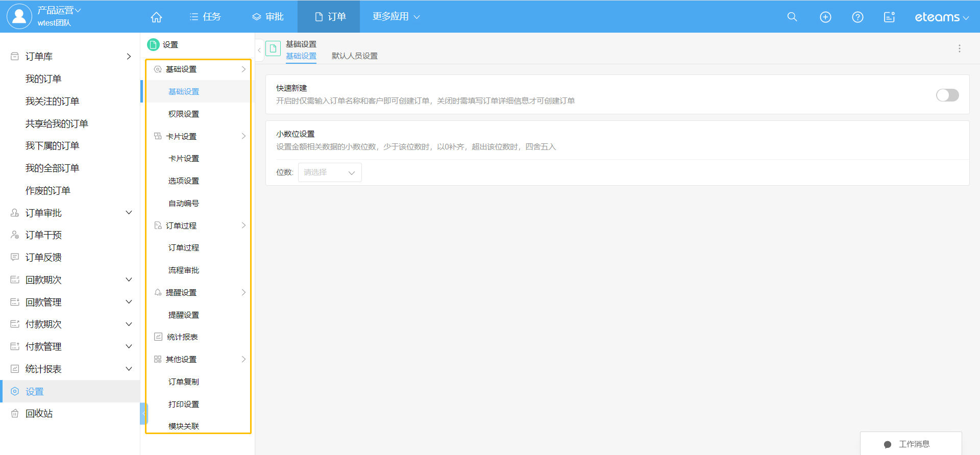Open the help question mark icon
Screen dimensions: 980x455
[x=857, y=17]
